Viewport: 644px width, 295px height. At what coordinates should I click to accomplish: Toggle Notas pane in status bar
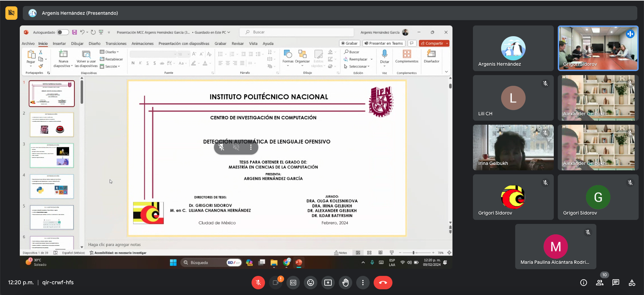click(340, 253)
